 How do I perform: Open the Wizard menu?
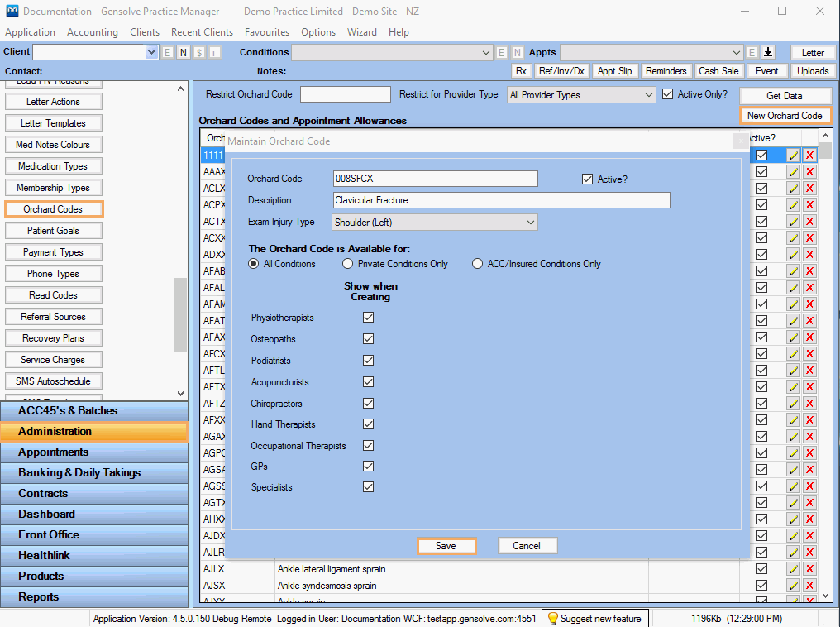361,32
